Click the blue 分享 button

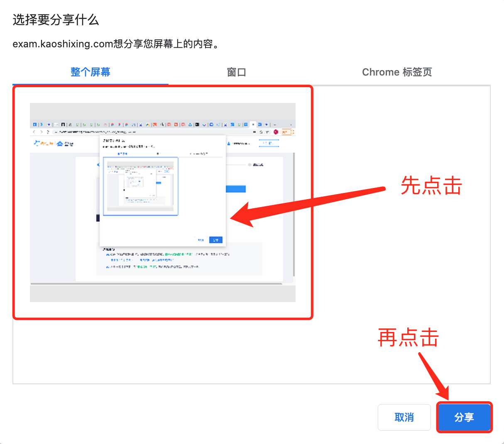[x=464, y=417]
